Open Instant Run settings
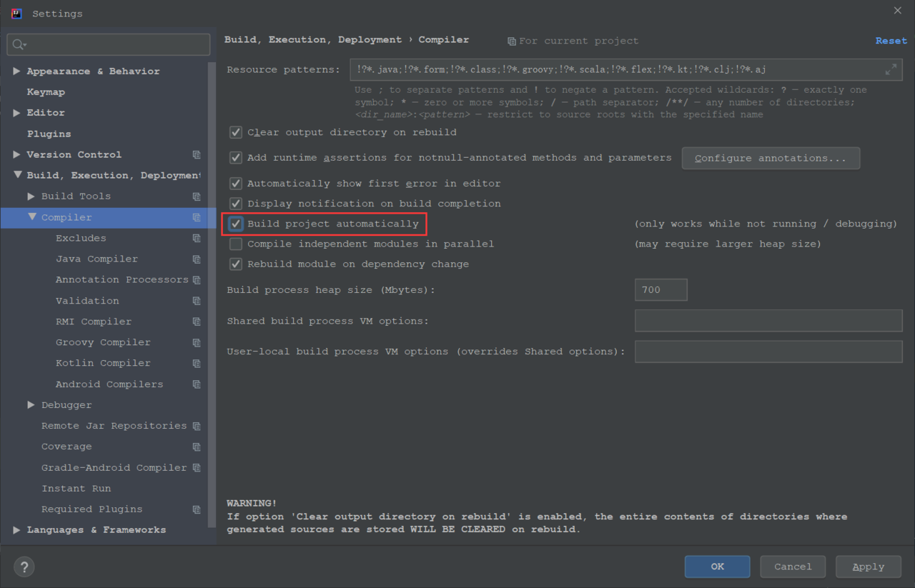 pyautogui.click(x=76, y=489)
